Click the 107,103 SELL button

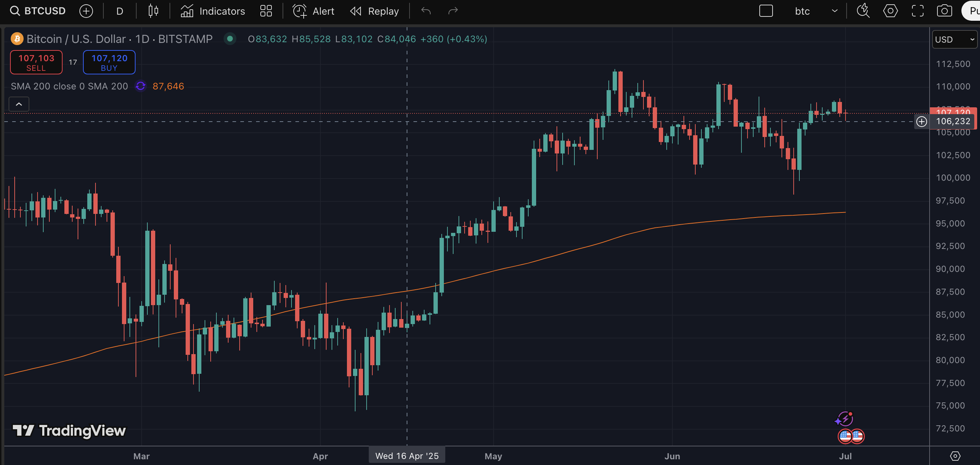(x=36, y=62)
